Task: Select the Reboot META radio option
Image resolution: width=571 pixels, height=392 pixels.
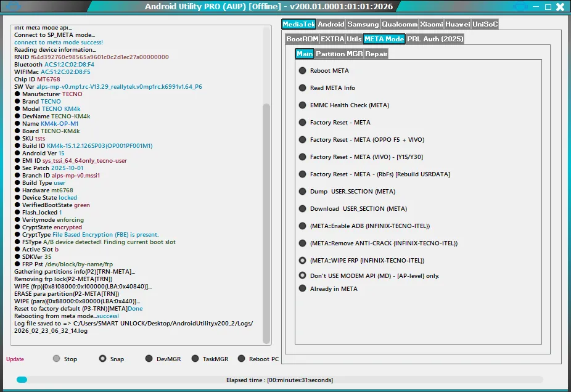Action: pyautogui.click(x=303, y=71)
